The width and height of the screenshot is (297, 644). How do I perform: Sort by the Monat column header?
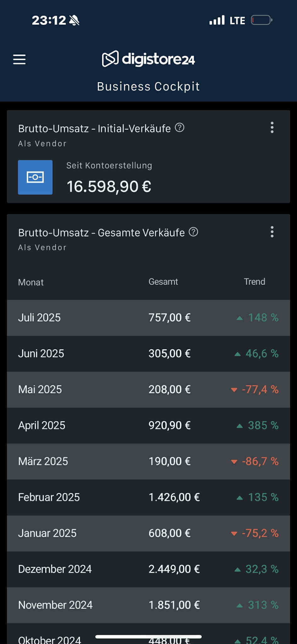[31, 282]
